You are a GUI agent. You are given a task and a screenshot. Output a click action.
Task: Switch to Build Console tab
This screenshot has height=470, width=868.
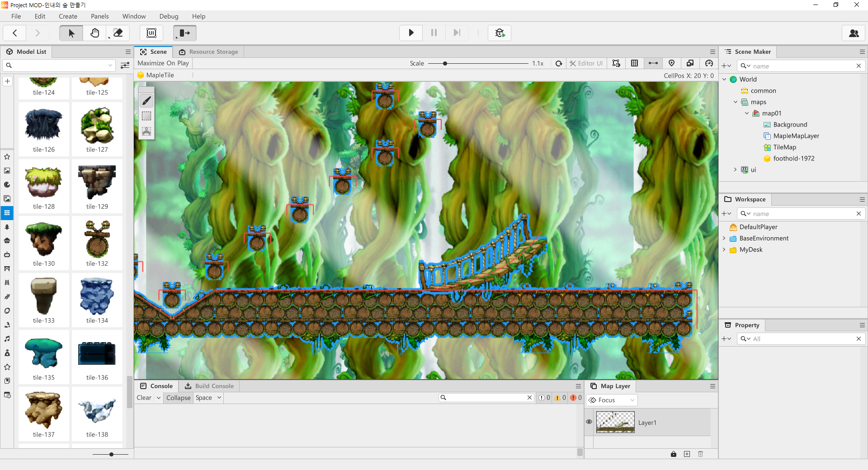coord(210,386)
